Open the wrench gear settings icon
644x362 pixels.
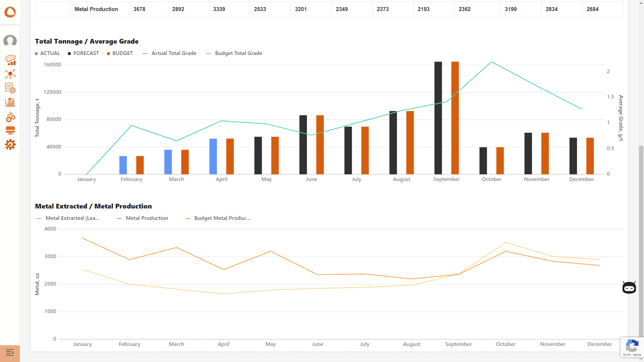(x=10, y=145)
